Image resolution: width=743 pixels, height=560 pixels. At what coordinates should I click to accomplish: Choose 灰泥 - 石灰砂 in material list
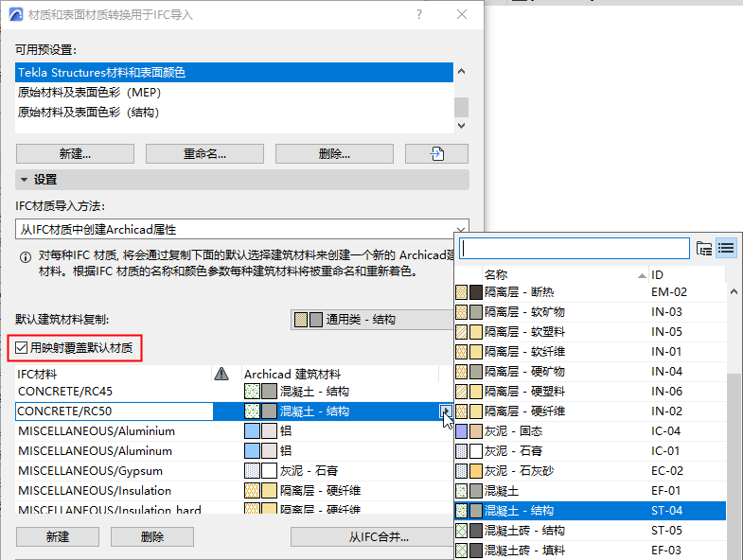(590, 471)
